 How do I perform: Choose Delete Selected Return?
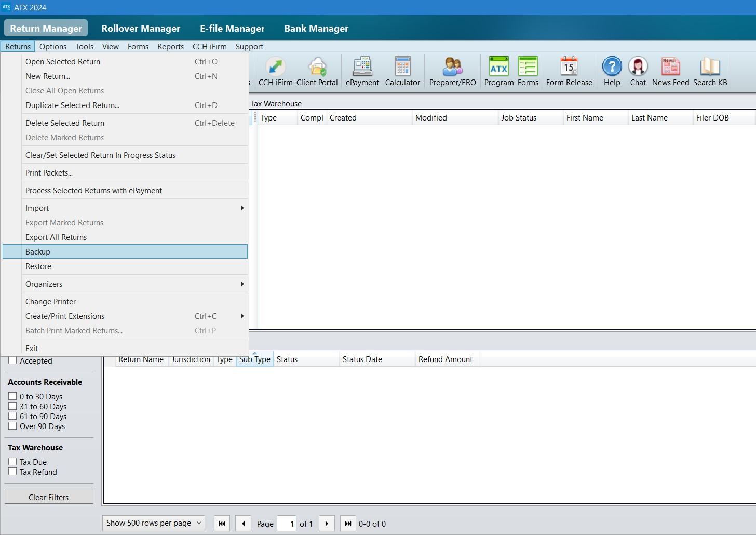[x=125, y=123]
